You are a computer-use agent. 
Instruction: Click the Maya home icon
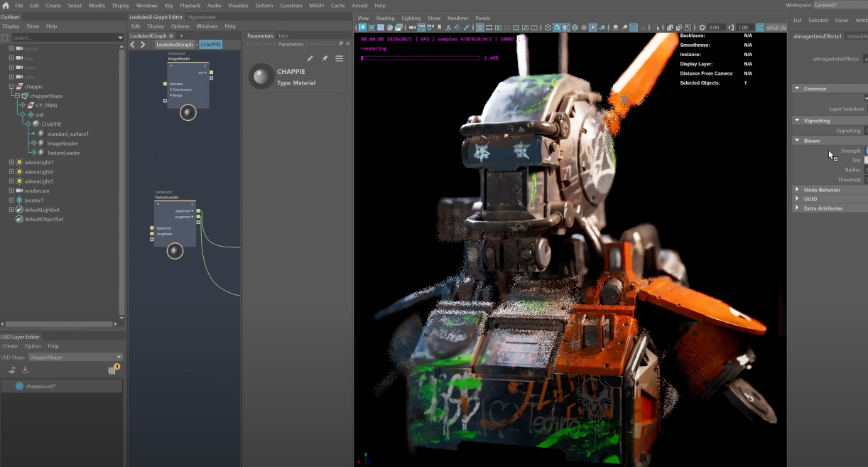point(6,5)
